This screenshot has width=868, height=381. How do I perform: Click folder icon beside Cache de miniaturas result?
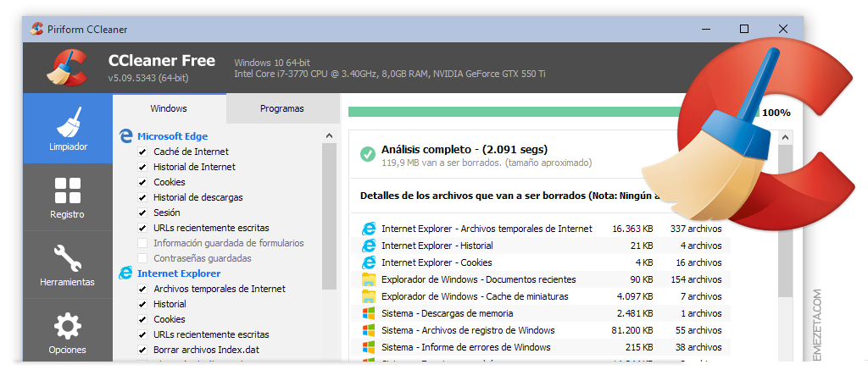tap(368, 296)
